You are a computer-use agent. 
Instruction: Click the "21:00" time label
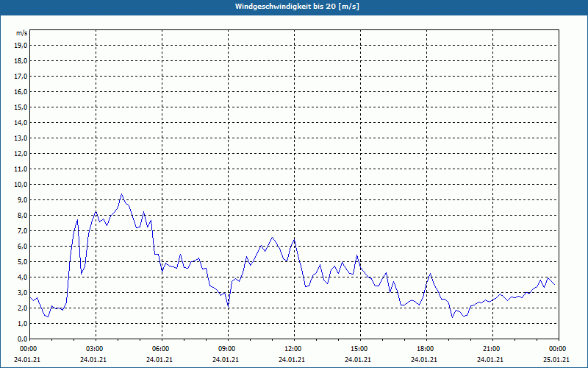[x=492, y=349]
